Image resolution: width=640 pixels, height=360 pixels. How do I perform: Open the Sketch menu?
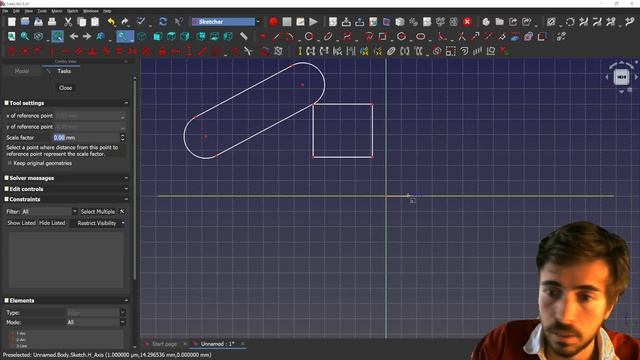[72, 11]
